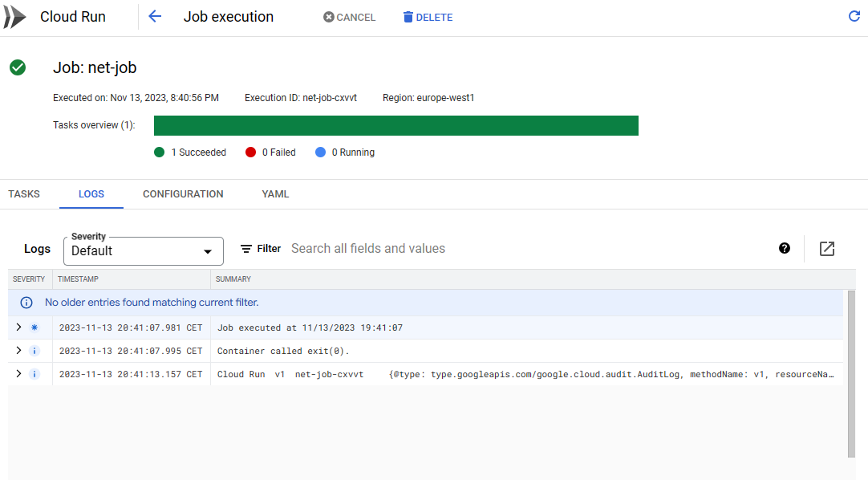Click info severity icon on audit log row
The height and width of the screenshot is (480, 868).
point(34,374)
